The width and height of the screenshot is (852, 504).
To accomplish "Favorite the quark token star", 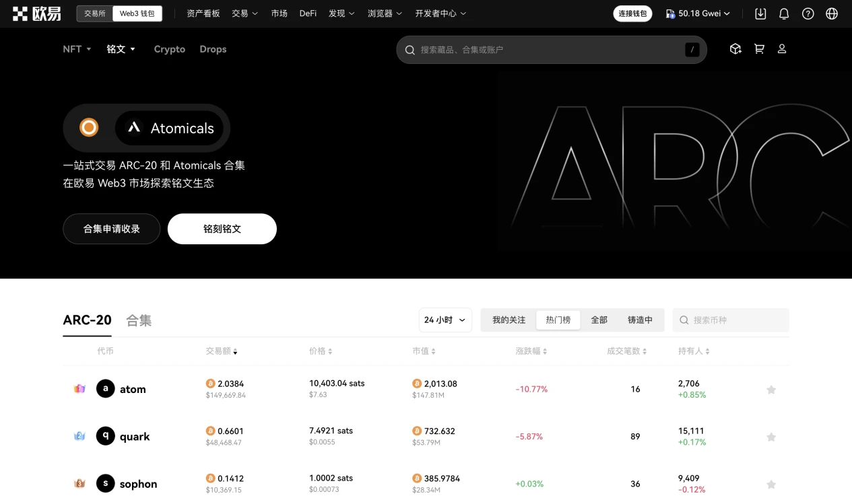I will pyautogui.click(x=771, y=437).
